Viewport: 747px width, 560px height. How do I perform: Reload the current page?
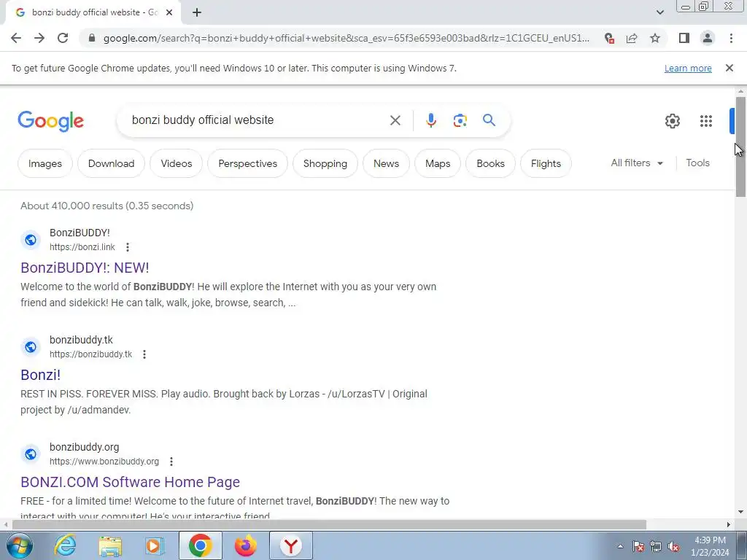pyautogui.click(x=63, y=38)
